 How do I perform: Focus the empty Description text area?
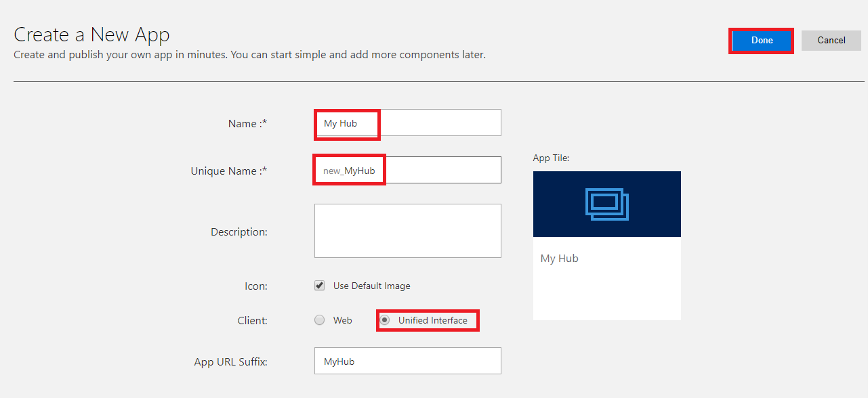pyautogui.click(x=408, y=231)
